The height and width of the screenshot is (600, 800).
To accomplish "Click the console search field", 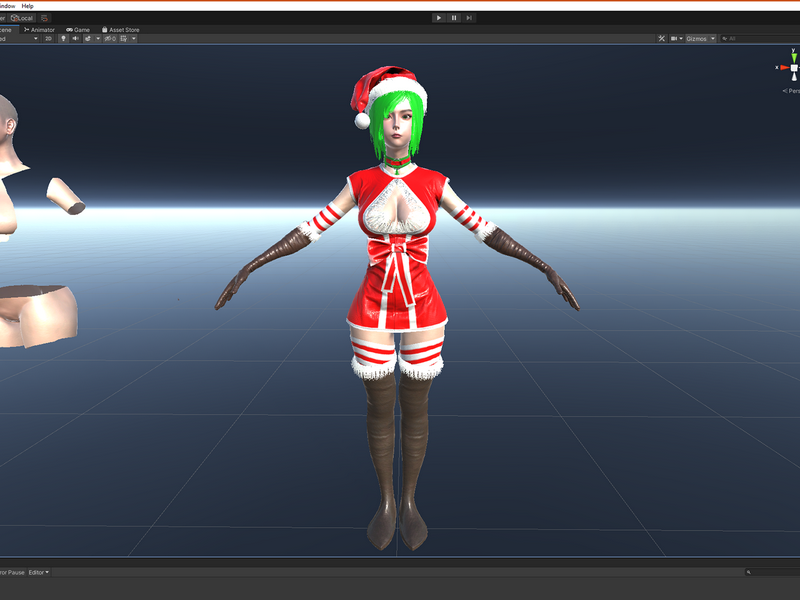I will 772,572.
